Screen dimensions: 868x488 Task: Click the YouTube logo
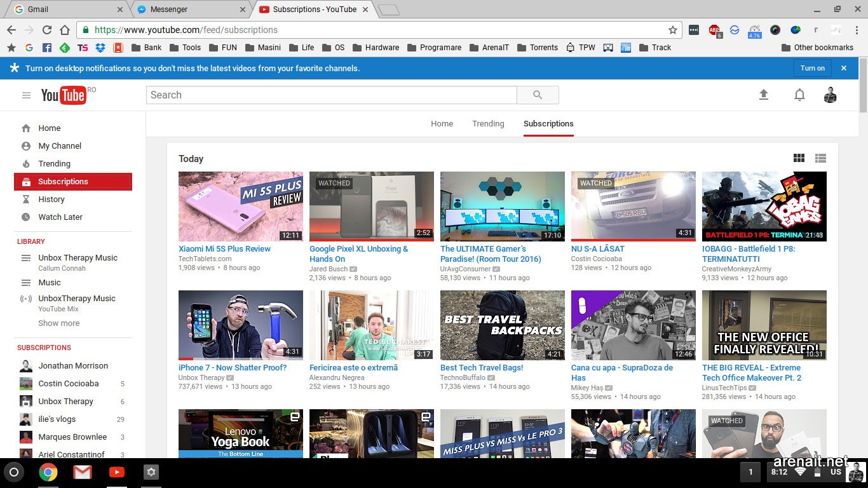click(64, 95)
